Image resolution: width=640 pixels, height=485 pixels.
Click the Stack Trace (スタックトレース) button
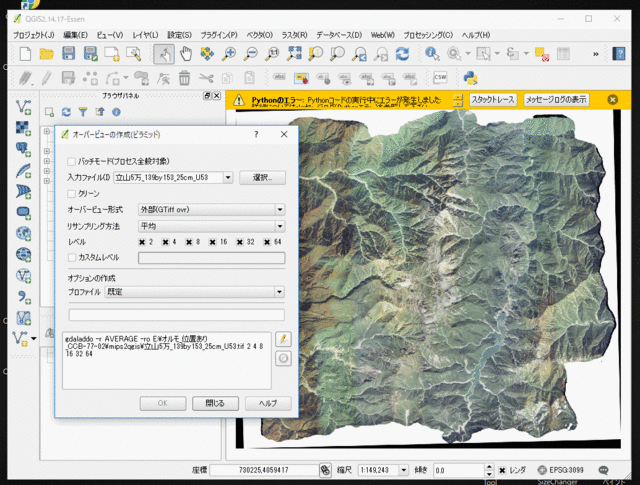(x=493, y=100)
